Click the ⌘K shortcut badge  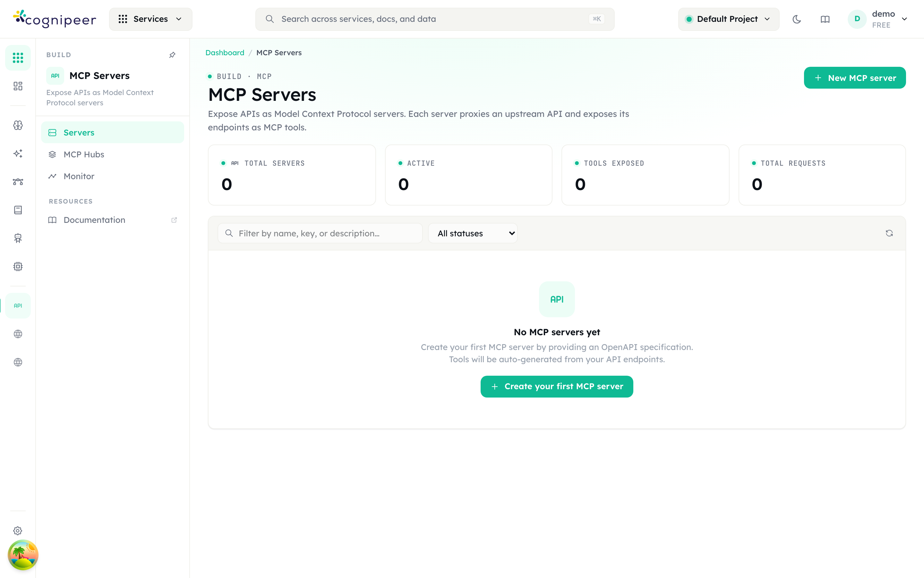tap(597, 19)
